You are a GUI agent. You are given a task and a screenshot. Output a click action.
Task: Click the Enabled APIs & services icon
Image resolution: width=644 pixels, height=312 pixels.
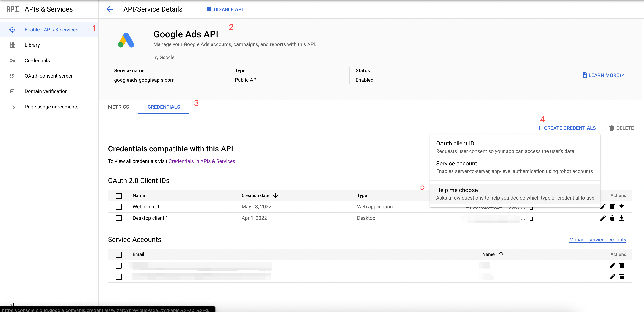12,30
